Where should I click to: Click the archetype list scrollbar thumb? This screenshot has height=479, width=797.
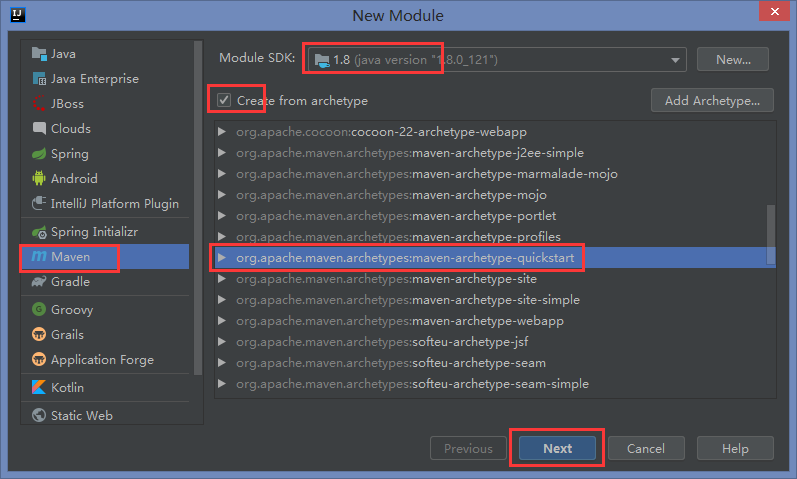coord(771,234)
